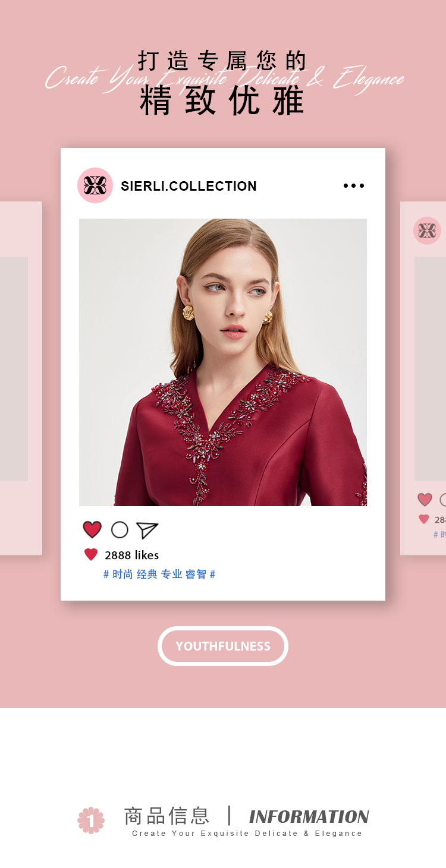Click the circle comment icon
Image resolution: width=446 pixels, height=868 pixels.
[x=120, y=529]
